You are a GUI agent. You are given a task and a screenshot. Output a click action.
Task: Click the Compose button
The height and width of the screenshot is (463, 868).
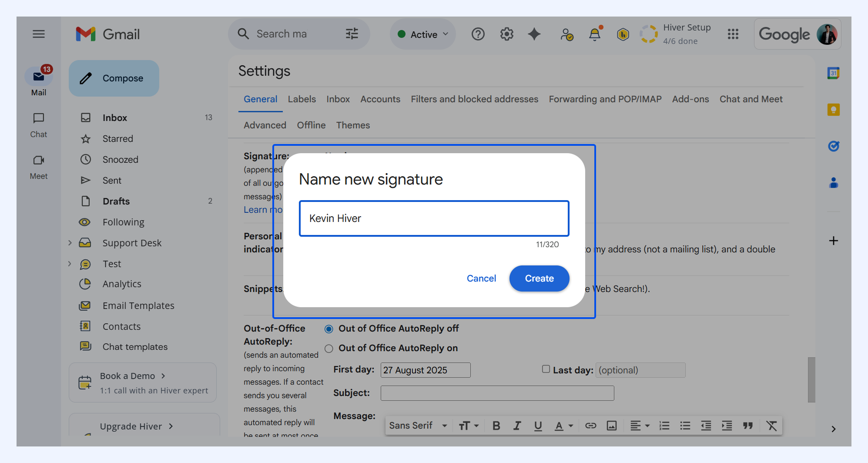[114, 78]
